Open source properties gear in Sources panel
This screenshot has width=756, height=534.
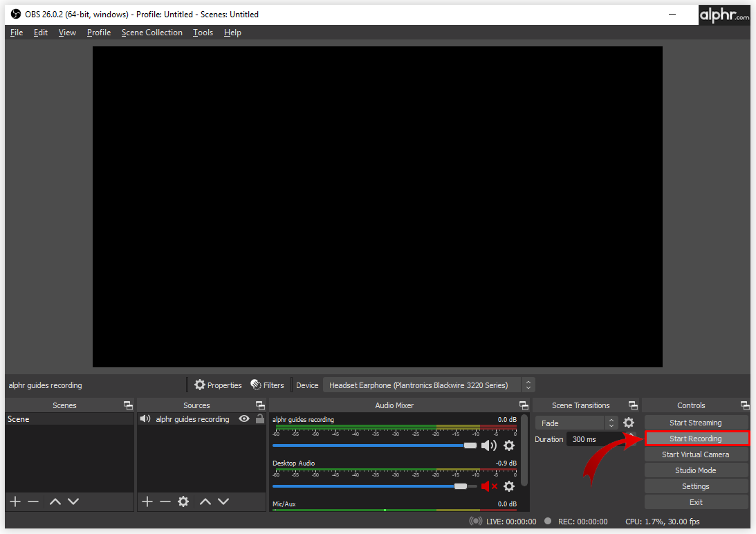tap(183, 501)
